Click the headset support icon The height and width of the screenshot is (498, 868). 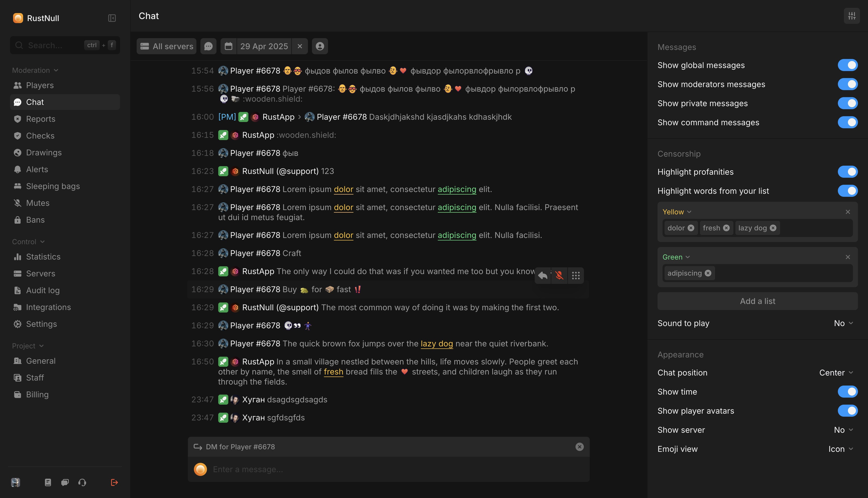tap(82, 482)
